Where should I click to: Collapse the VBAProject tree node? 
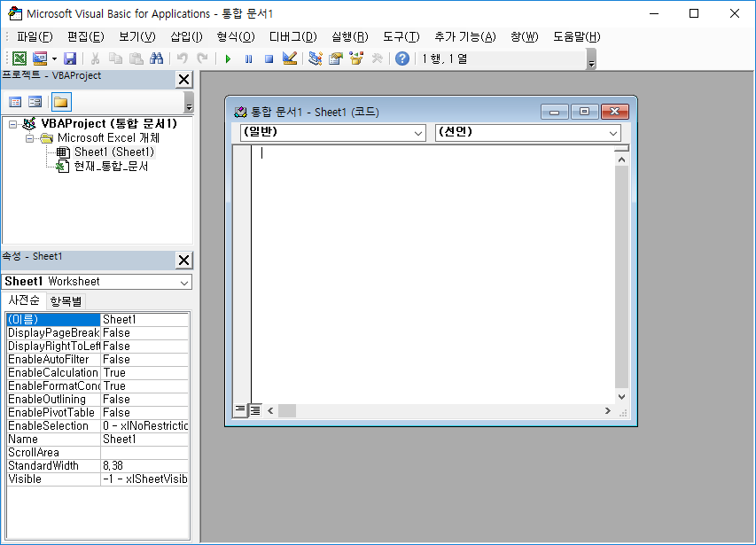(13, 124)
